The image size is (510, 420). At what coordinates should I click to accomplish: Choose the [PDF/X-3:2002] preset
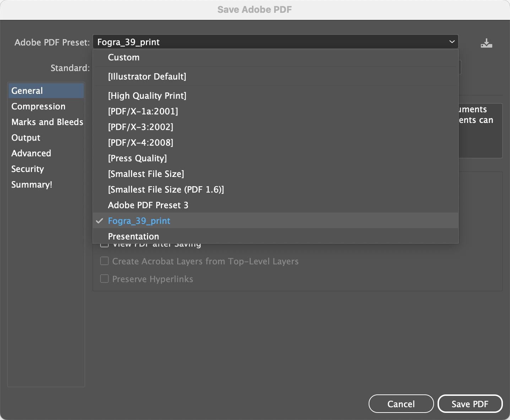pyautogui.click(x=275, y=127)
